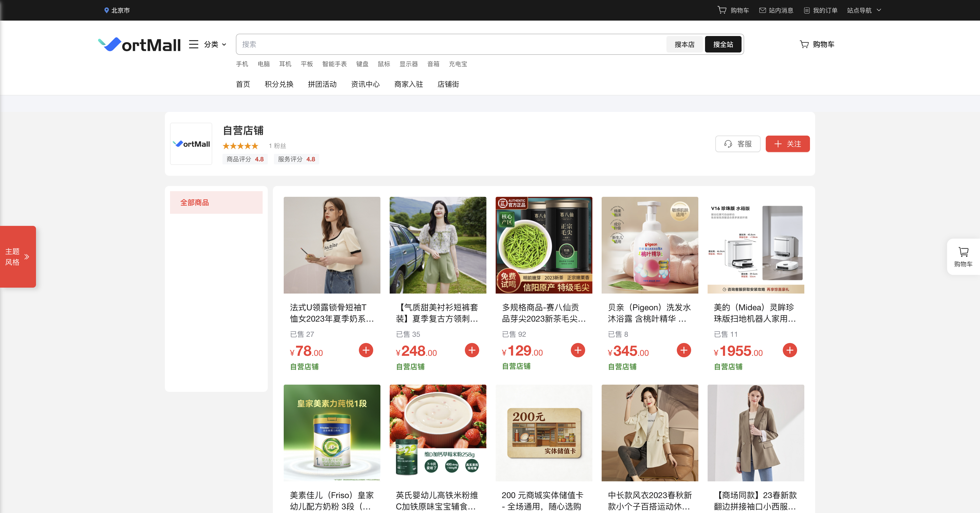Click the 搜全站 button
980x513 pixels.
click(x=723, y=45)
